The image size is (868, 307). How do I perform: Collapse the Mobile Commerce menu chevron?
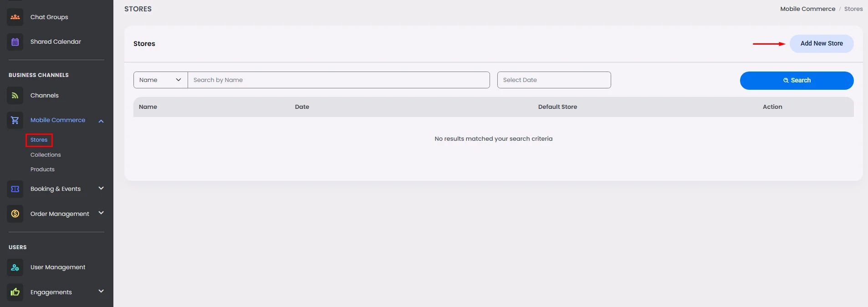101,121
